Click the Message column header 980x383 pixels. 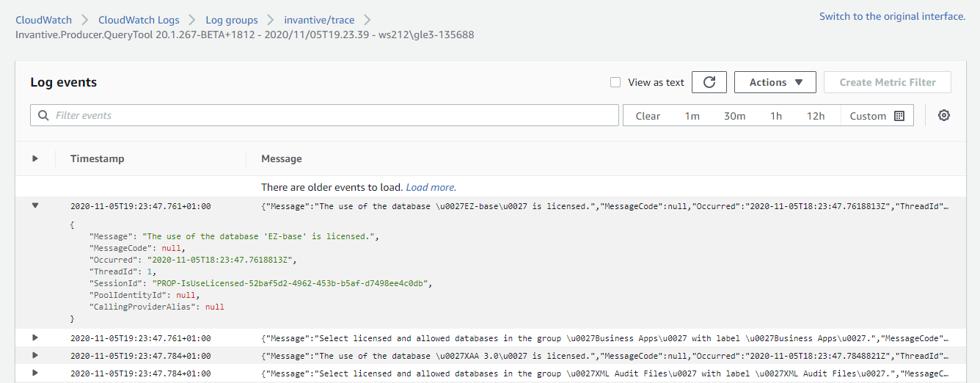[282, 158]
